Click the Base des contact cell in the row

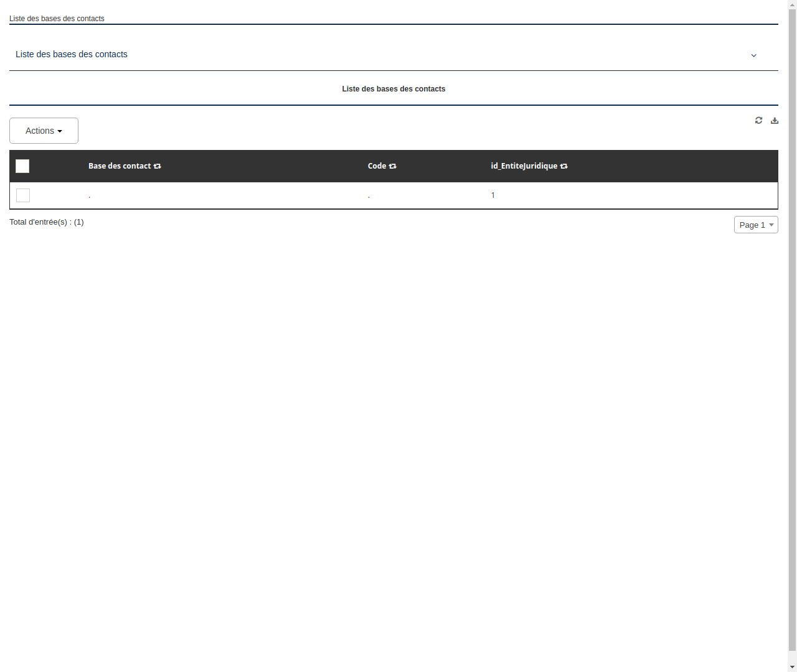pyautogui.click(x=89, y=195)
